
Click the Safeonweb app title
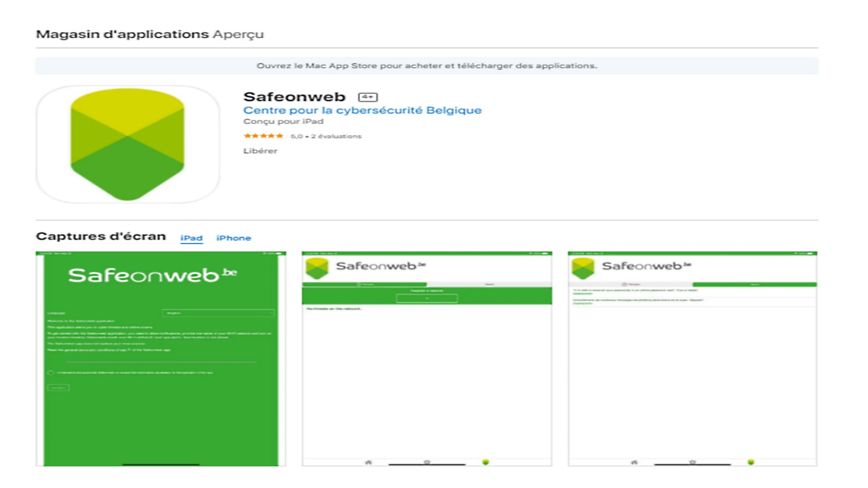click(294, 97)
